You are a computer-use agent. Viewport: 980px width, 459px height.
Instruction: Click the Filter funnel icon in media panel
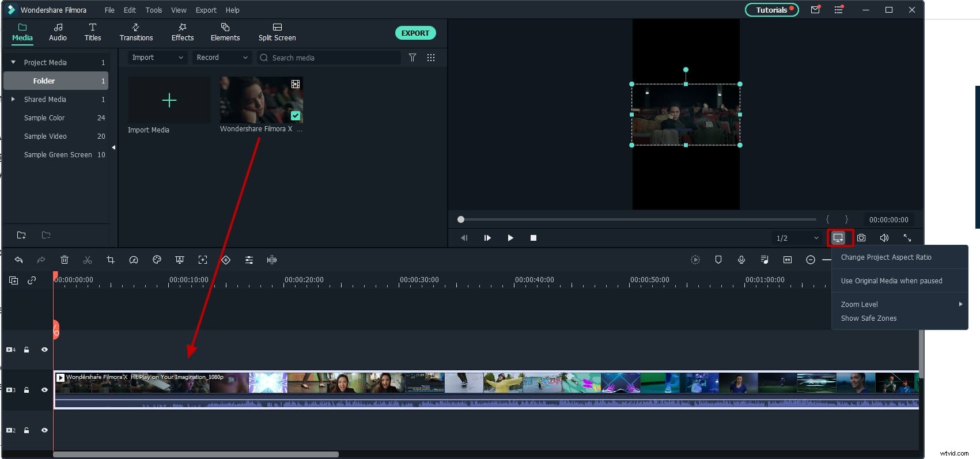(x=413, y=58)
